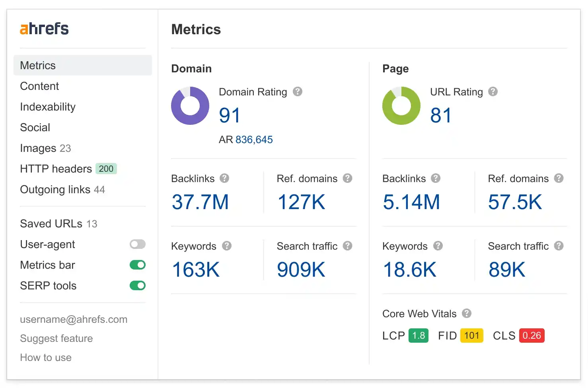
Task: Open Outgoing links 44 section
Action: coord(62,189)
